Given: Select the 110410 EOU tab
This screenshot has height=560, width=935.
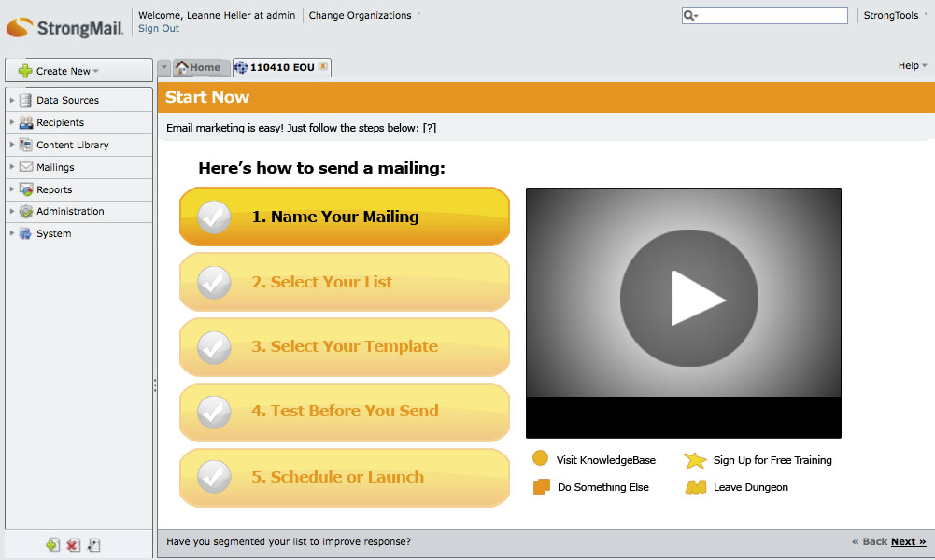Looking at the screenshot, I should click(281, 67).
